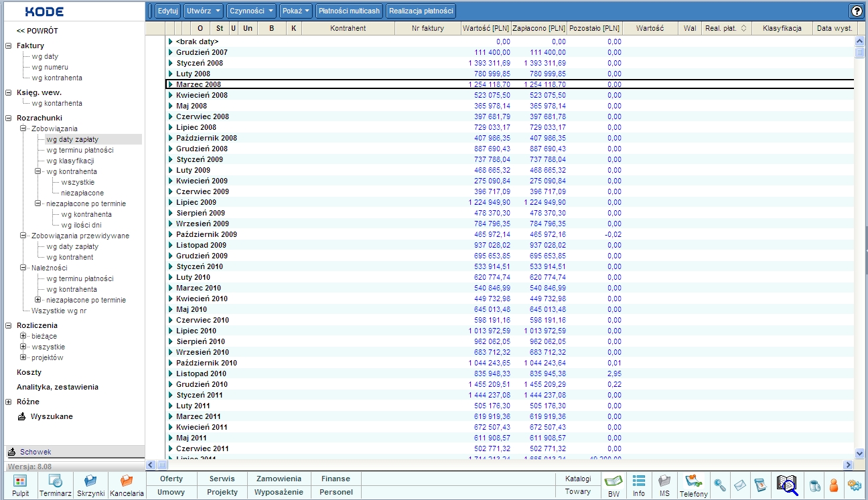Screen dimensions: 868x500
Task: Click the Płatności multicash button
Action: 349,11
